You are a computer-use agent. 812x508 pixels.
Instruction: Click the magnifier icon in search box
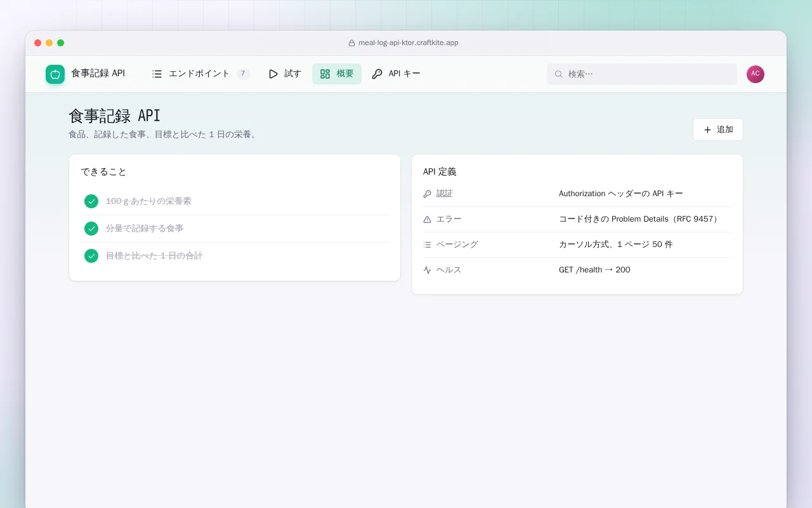tap(559, 74)
